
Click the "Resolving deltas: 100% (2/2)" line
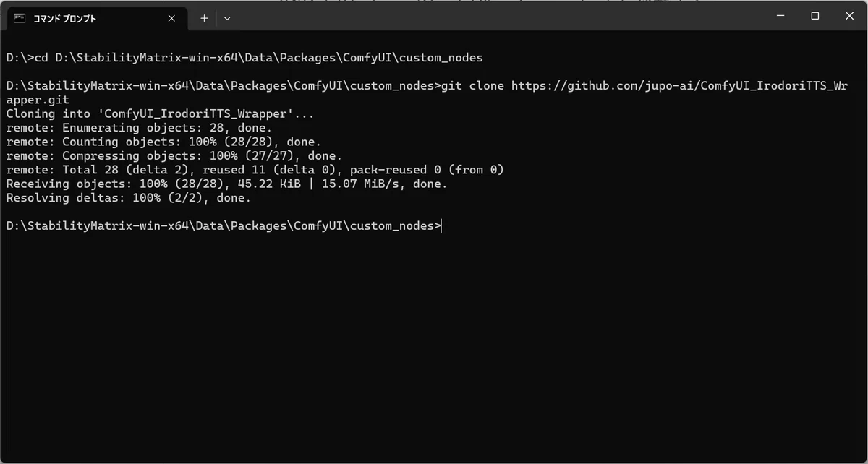(128, 198)
